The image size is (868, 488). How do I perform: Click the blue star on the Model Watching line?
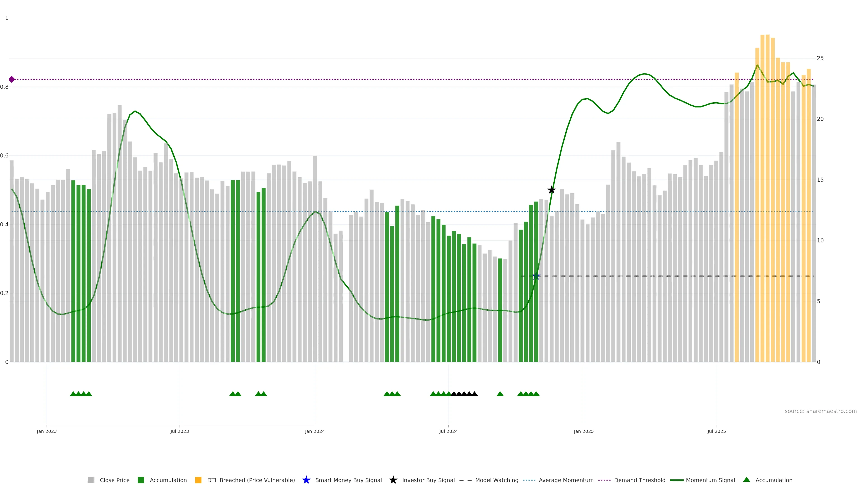click(536, 276)
